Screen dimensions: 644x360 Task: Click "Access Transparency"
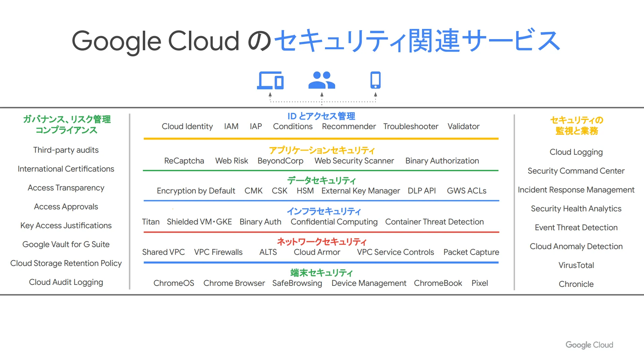tap(66, 188)
